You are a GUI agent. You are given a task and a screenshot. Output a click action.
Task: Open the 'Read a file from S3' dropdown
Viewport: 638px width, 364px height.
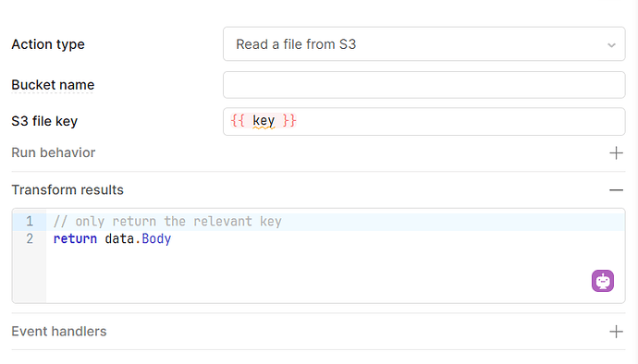pos(424,44)
